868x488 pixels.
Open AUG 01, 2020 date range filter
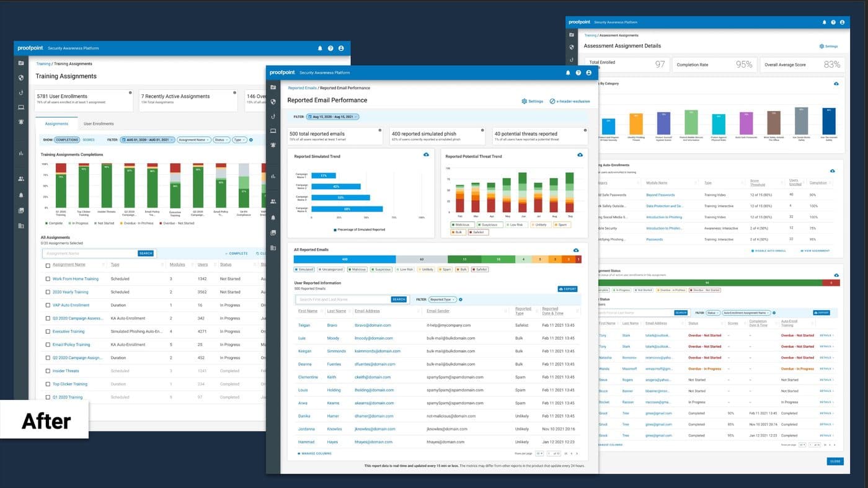click(x=148, y=140)
